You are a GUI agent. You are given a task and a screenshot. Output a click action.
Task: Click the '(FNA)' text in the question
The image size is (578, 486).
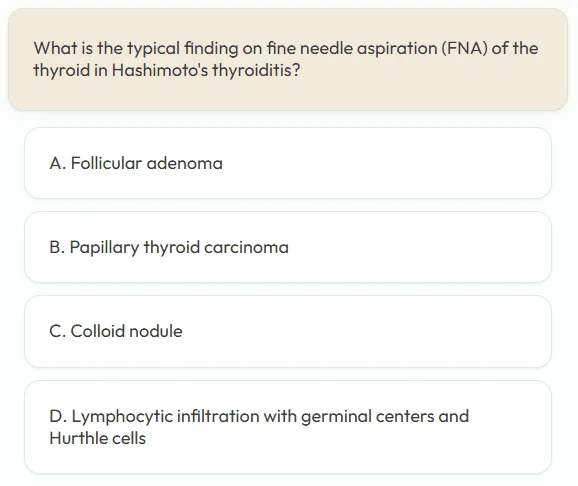(464, 48)
